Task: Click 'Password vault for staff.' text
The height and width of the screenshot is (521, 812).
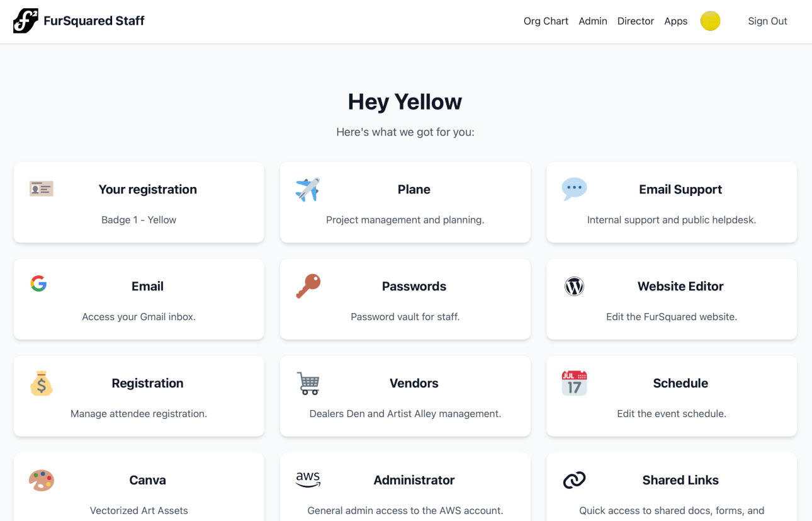Action: (x=405, y=317)
